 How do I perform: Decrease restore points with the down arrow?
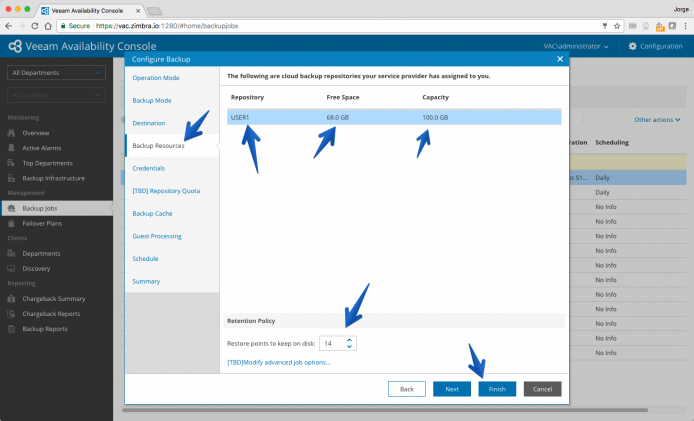click(349, 346)
